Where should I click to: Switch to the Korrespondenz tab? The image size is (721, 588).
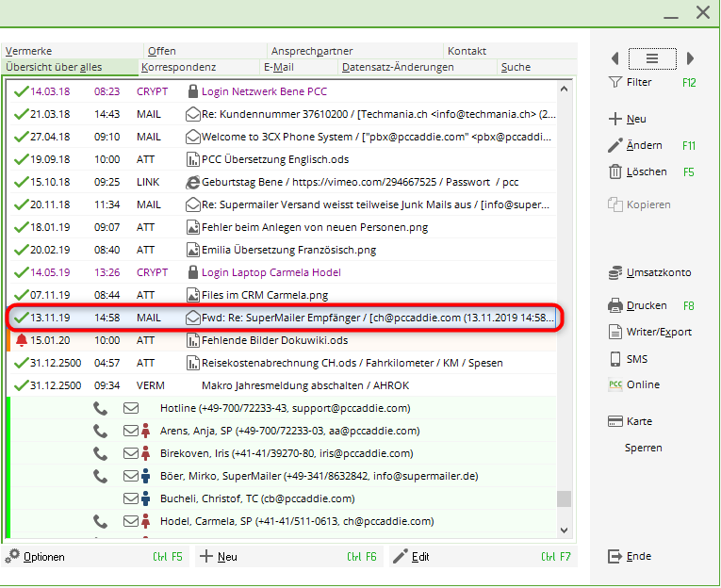tap(179, 68)
